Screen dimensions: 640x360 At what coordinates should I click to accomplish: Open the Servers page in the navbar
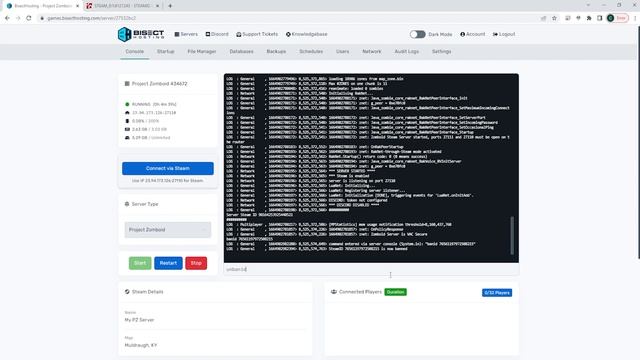186,34
